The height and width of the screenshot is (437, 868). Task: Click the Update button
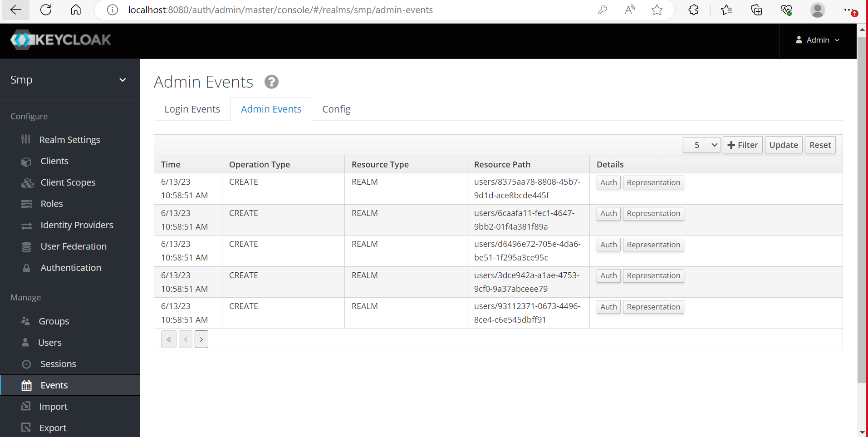coord(783,144)
